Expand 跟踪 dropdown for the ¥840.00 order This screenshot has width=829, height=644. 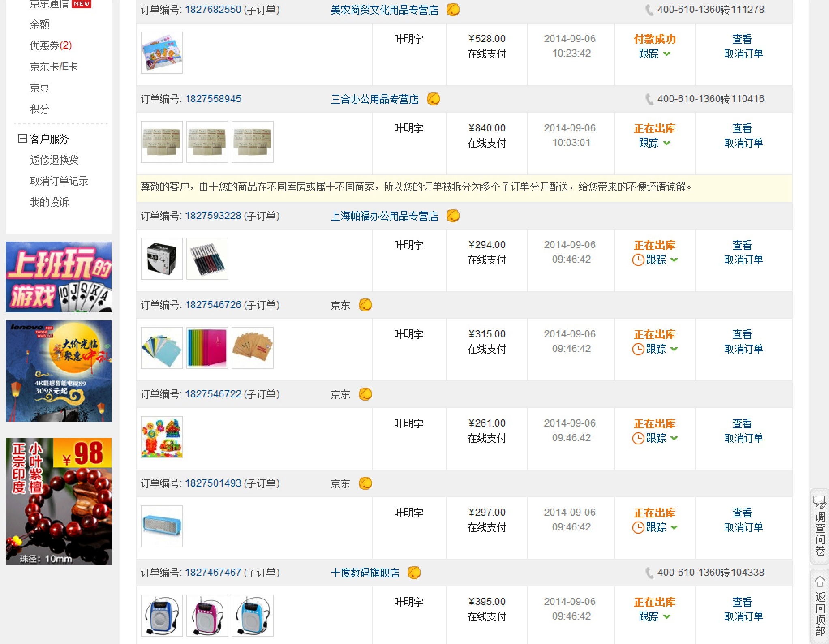click(667, 143)
